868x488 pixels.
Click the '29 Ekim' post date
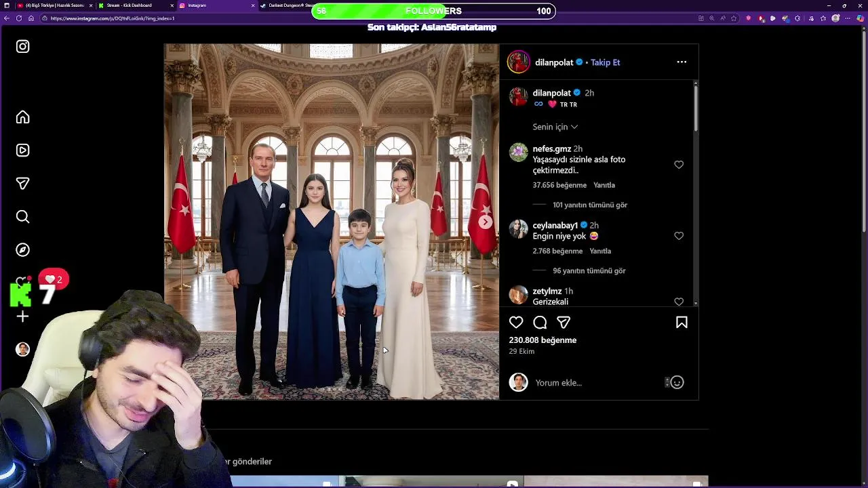pyautogui.click(x=521, y=352)
